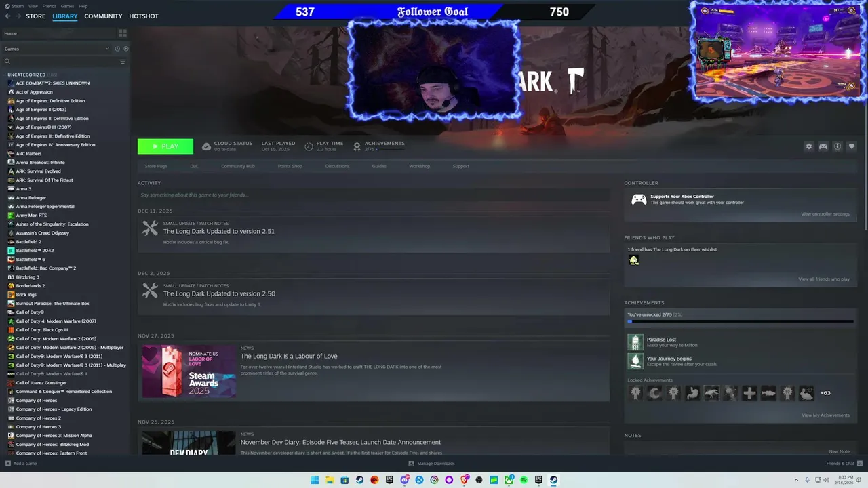Image resolution: width=868 pixels, height=488 pixels.
Task: Open File Explorer from taskbar
Action: (x=330, y=480)
